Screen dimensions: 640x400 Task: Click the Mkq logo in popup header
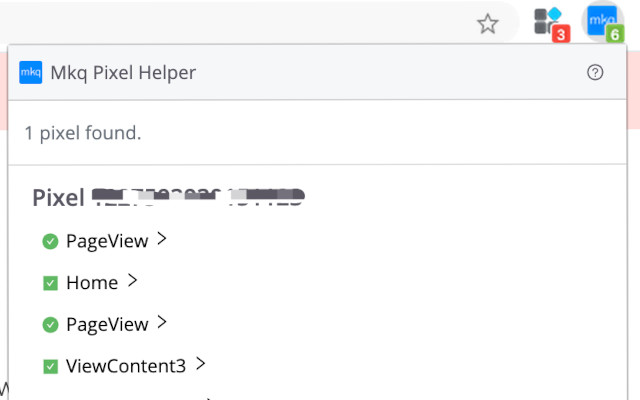pyautogui.click(x=31, y=72)
